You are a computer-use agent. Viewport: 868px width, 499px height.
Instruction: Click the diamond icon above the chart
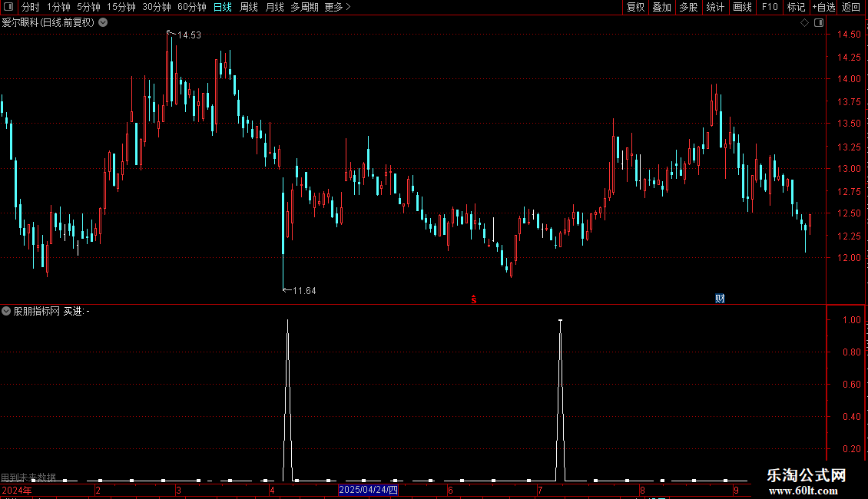tap(804, 23)
